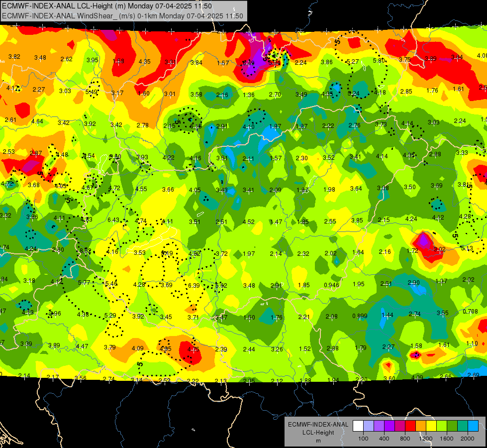Click the wind shear value 3.26
The height and width of the screenshot is (448, 487).
(x=277, y=349)
